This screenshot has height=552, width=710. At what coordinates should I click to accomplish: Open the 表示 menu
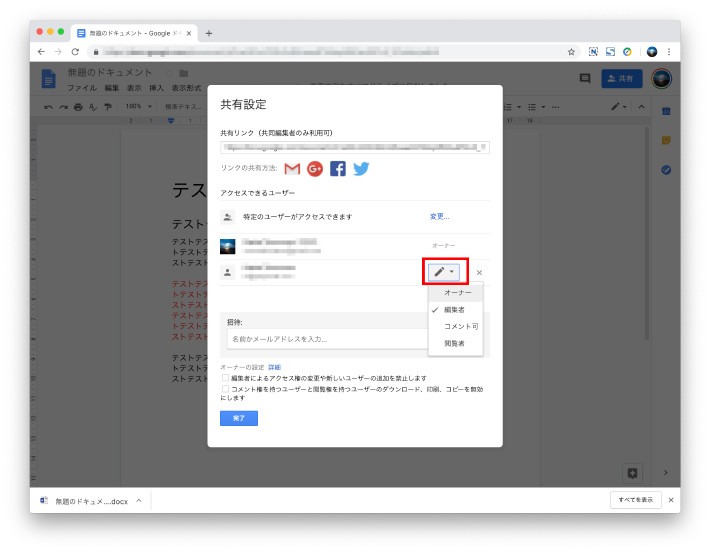click(134, 88)
